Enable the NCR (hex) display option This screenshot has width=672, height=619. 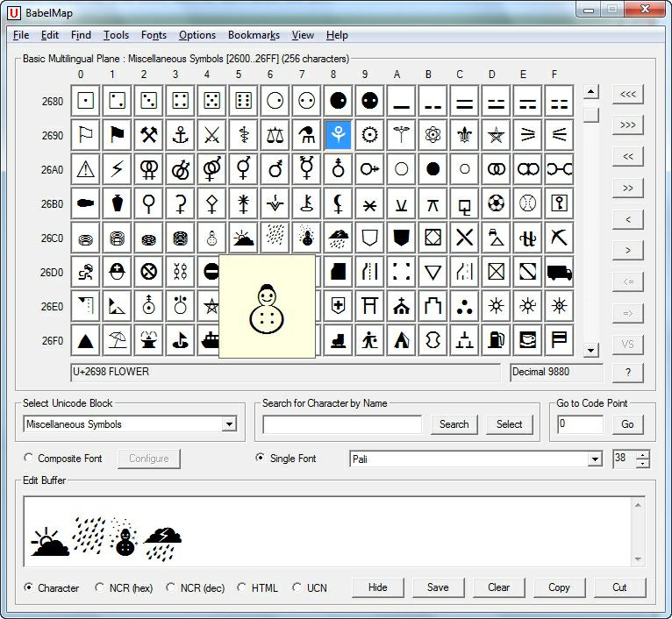point(100,587)
